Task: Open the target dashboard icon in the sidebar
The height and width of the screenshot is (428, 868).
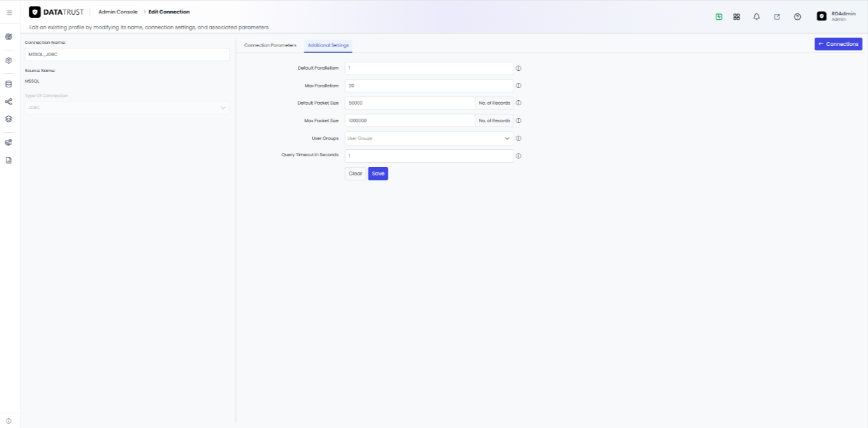Action: (9, 37)
